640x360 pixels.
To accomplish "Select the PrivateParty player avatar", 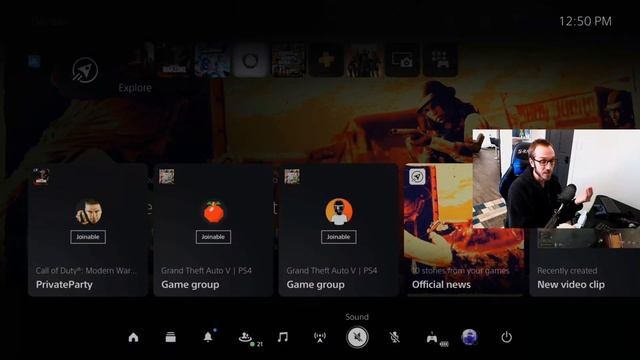I will tap(88, 212).
